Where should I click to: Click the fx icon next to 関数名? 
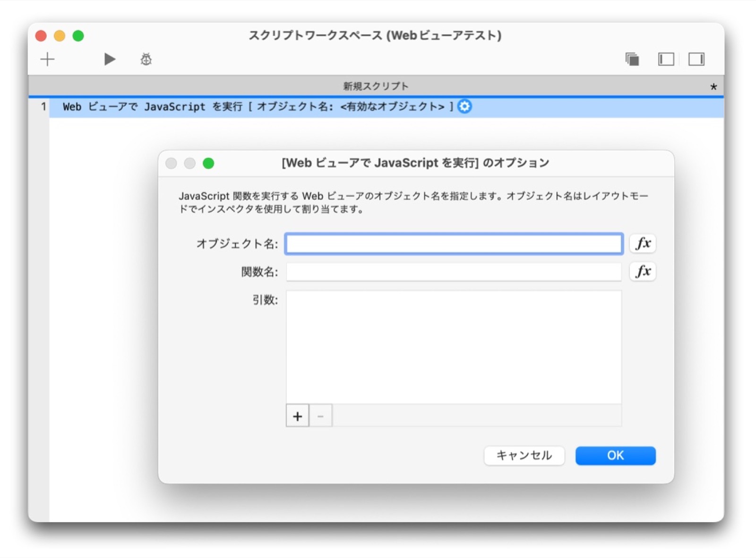(643, 271)
